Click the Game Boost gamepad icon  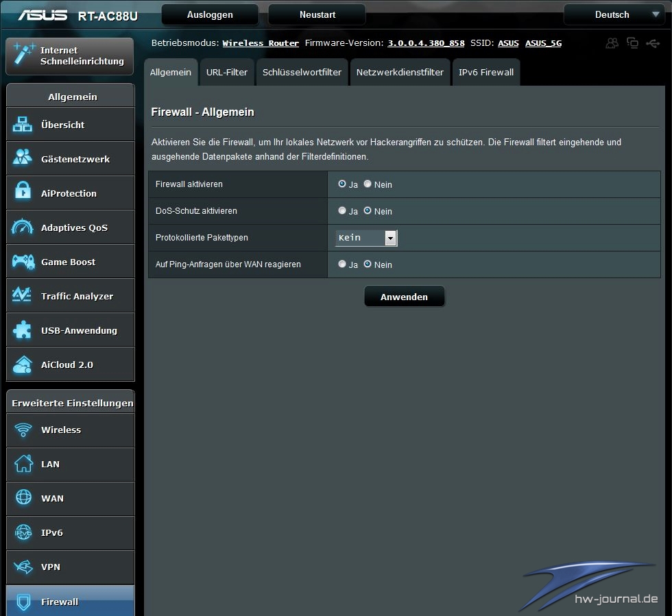click(x=23, y=262)
